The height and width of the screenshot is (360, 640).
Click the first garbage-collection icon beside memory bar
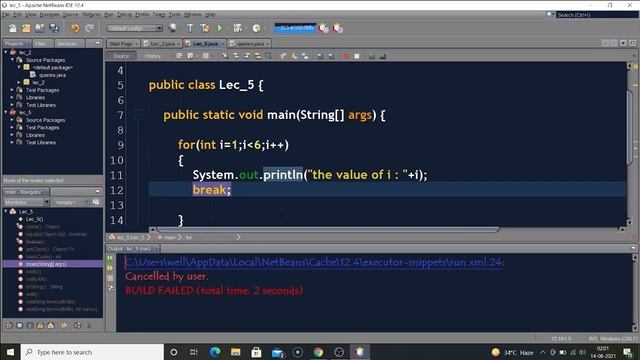[324, 28]
